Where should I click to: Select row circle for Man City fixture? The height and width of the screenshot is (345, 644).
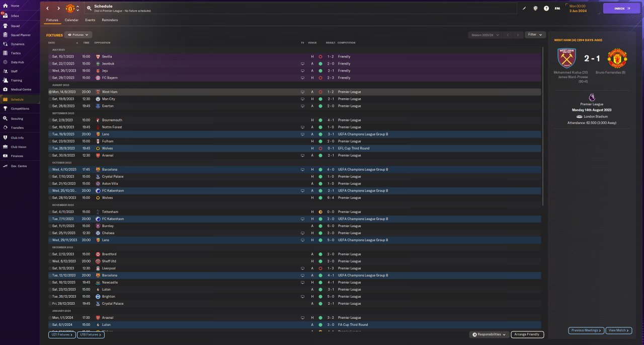coord(50,99)
